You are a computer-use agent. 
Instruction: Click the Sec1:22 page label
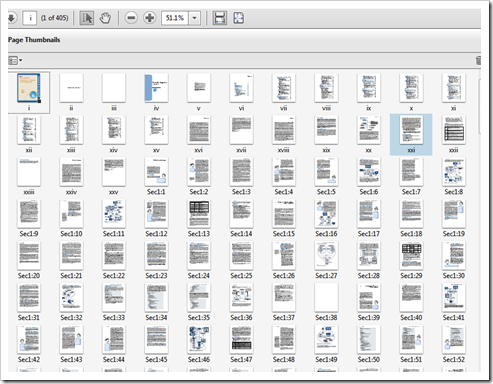click(114, 276)
